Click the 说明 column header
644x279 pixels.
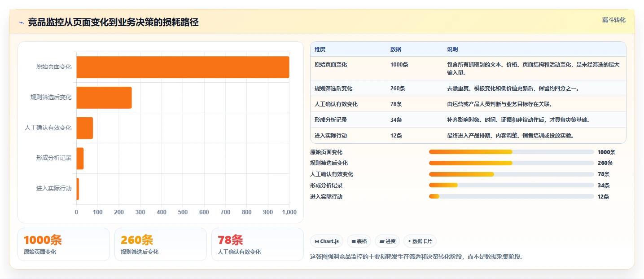pos(452,49)
